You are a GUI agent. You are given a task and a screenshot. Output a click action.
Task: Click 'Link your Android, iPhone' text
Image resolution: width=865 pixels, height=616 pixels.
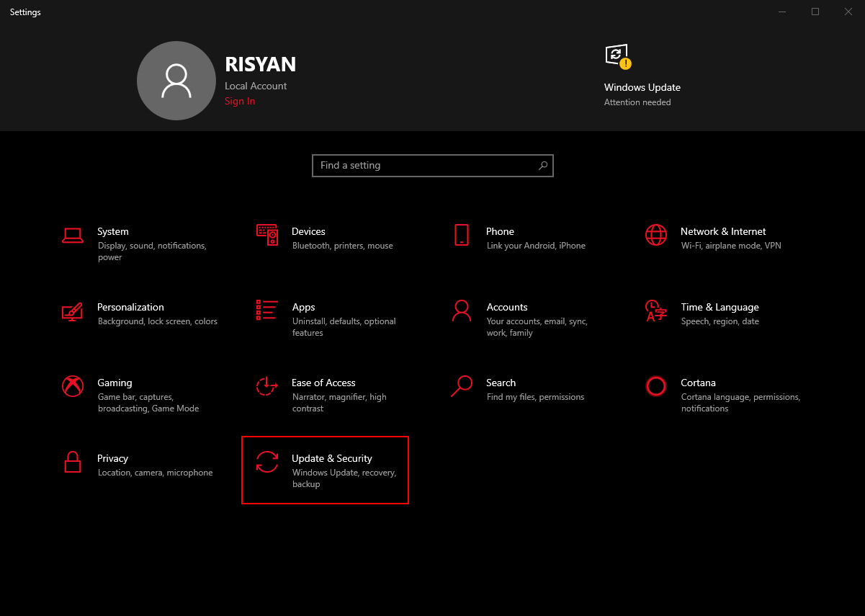pos(536,246)
